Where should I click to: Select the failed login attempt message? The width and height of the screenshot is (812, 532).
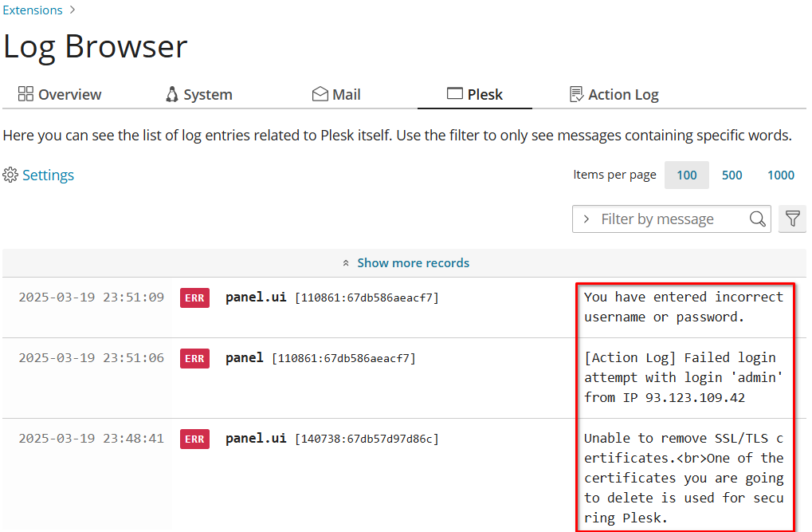tap(683, 377)
